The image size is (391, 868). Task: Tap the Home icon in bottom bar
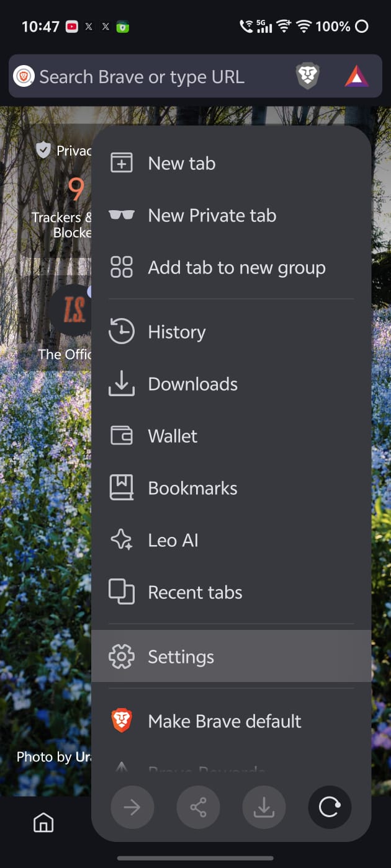43,823
